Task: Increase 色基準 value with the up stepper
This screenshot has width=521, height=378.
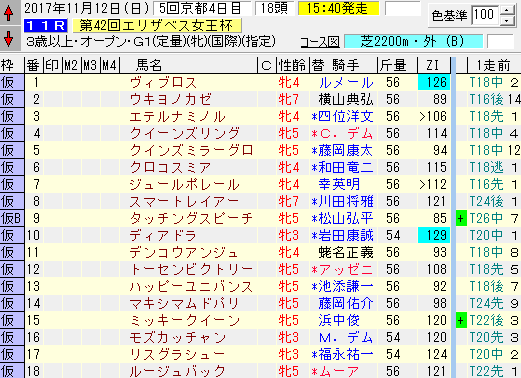Action: (x=507, y=10)
